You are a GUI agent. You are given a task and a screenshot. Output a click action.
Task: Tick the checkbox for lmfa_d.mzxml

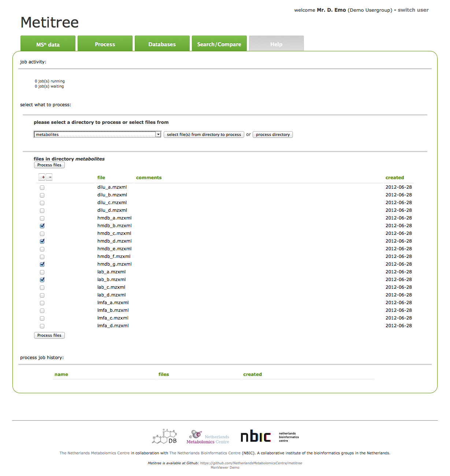point(42,326)
